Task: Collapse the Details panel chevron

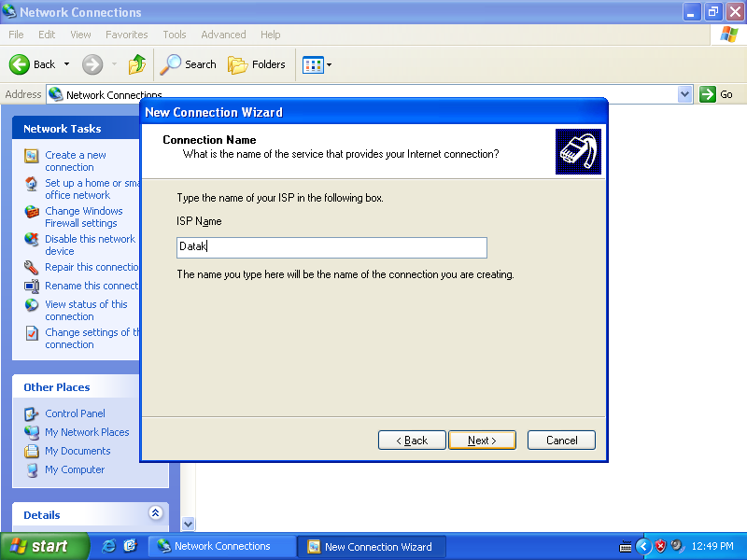Action: (x=155, y=512)
